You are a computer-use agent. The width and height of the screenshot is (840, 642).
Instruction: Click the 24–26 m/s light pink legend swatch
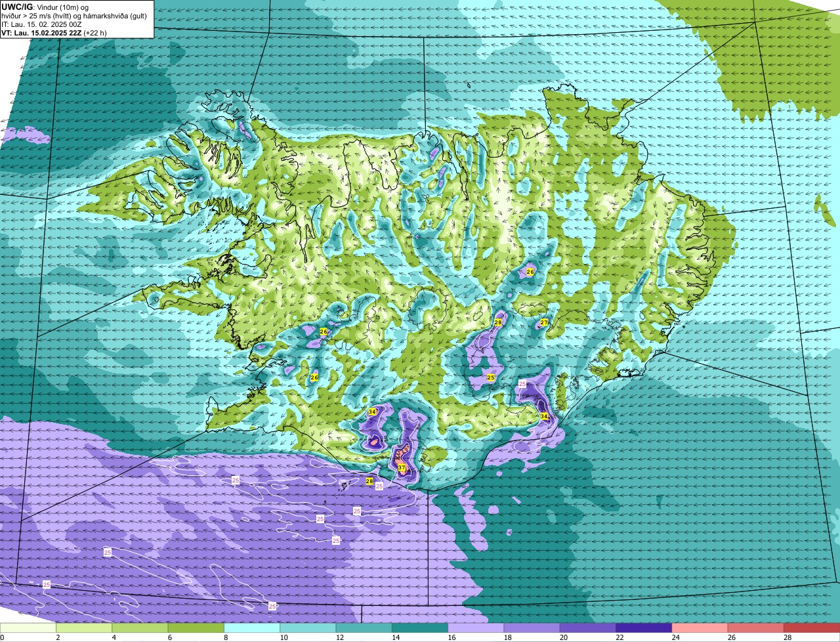(x=700, y=628)
